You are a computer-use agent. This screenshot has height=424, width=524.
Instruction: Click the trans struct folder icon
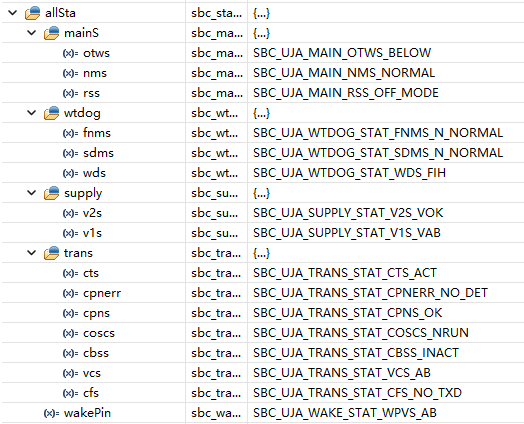51,253
